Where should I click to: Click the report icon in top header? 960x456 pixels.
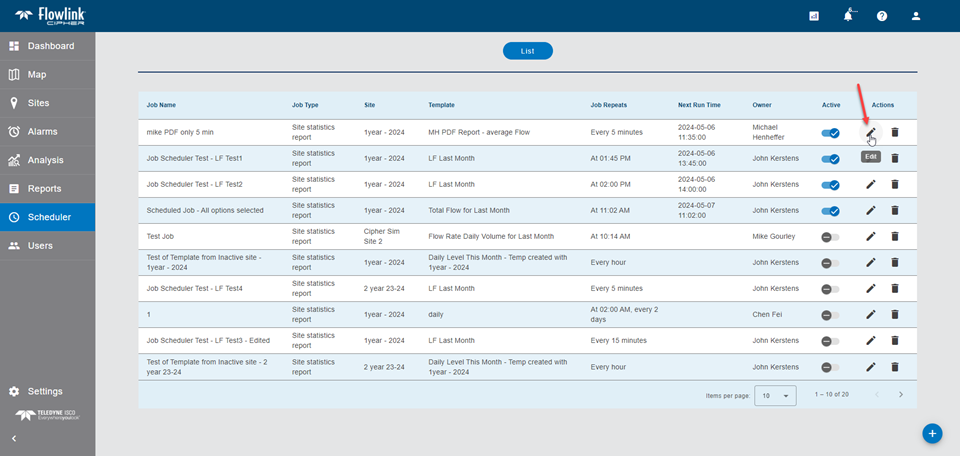click(814, 16)
